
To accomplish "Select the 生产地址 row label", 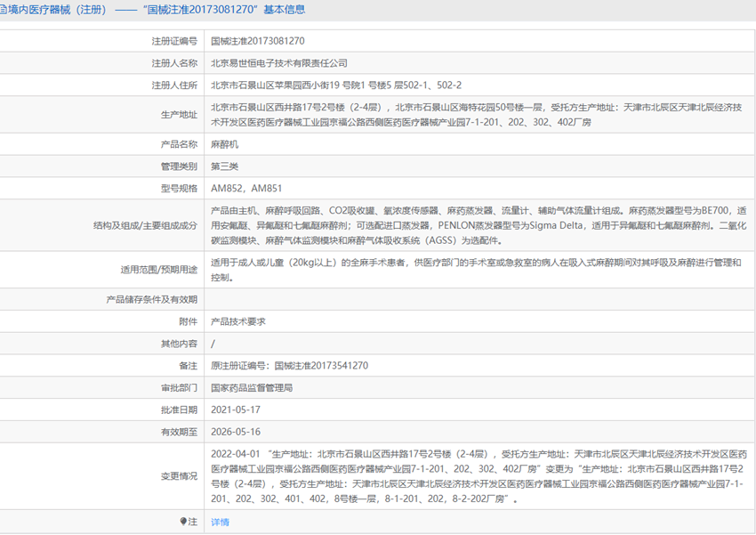I will click(x=179, y=115).
